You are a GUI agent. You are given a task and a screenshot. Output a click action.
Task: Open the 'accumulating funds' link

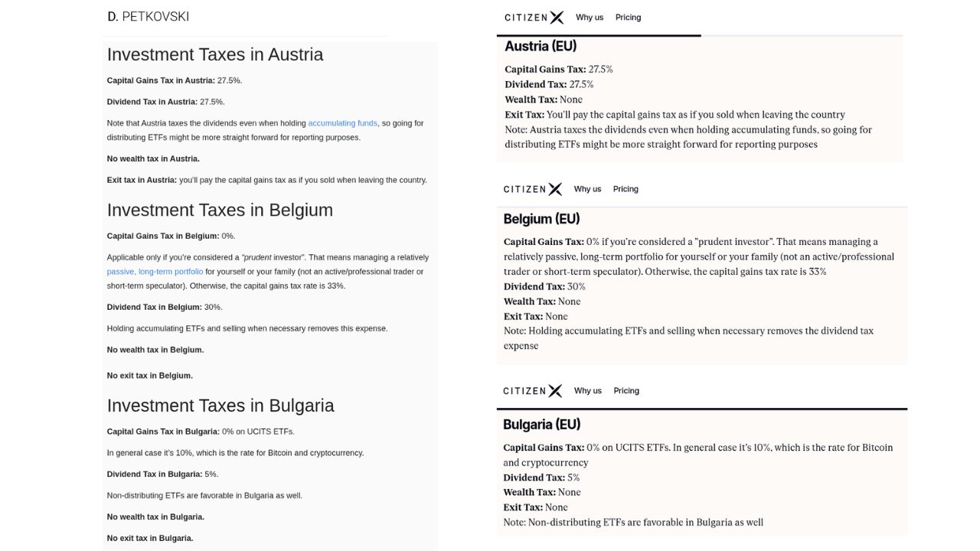[x=342, y=123]
